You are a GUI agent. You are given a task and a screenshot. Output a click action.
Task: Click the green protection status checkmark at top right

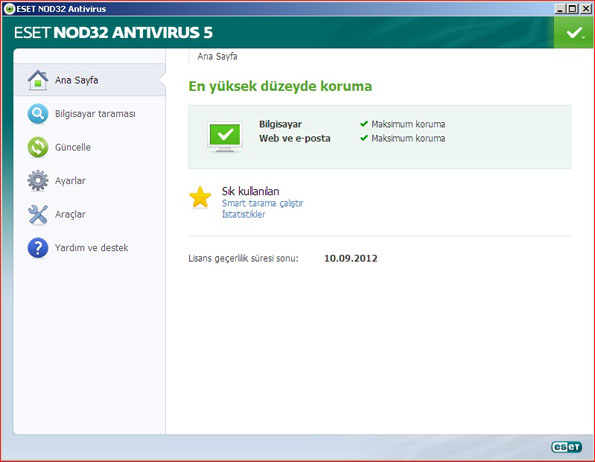[574, 33]
